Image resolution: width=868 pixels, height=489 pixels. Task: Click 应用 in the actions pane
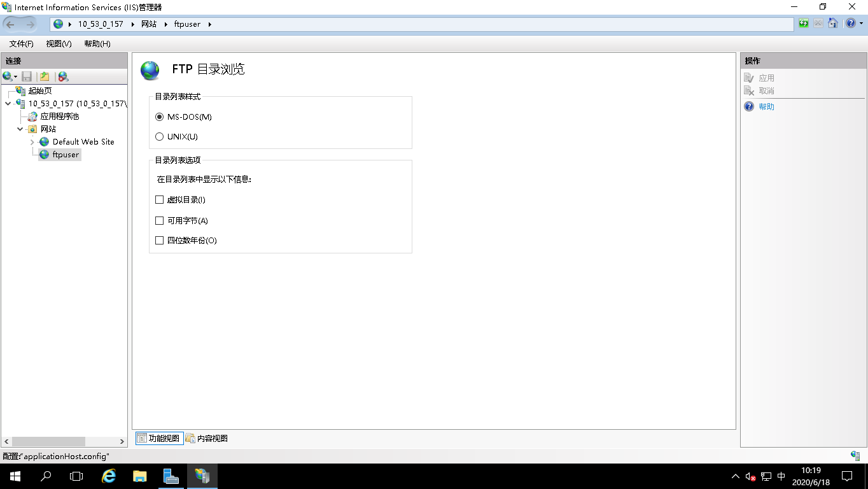(x=766, y=78)
